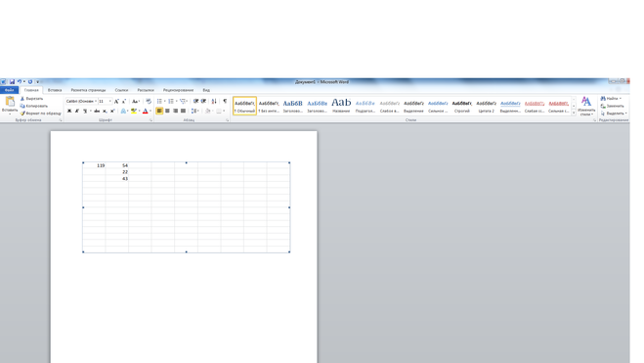Image resolution: width=644 pixels, height=363 pixels.
Task: Expand the styles gallery list
Action: 574,113
